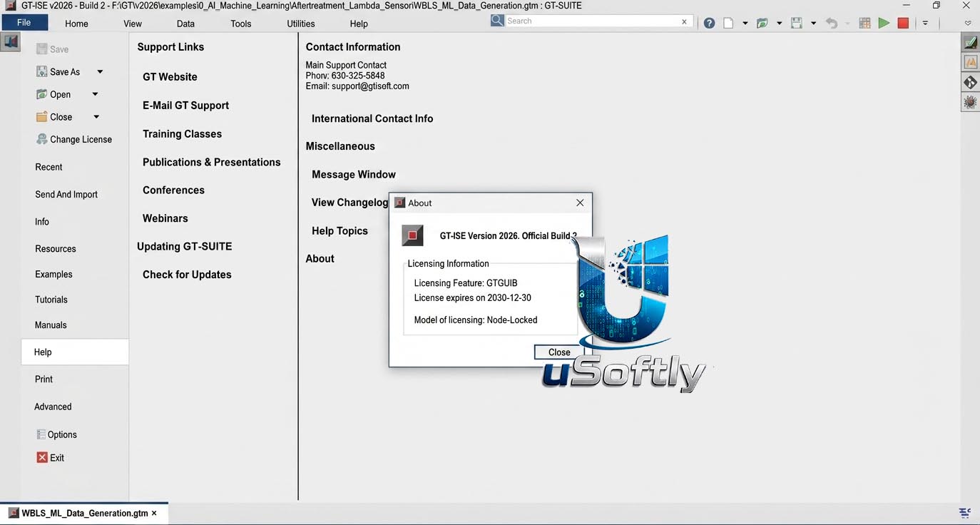Expand the Close submenu arrow in sidebar
This screenshot has width=980, height=525.
click(x=96, y=117)
